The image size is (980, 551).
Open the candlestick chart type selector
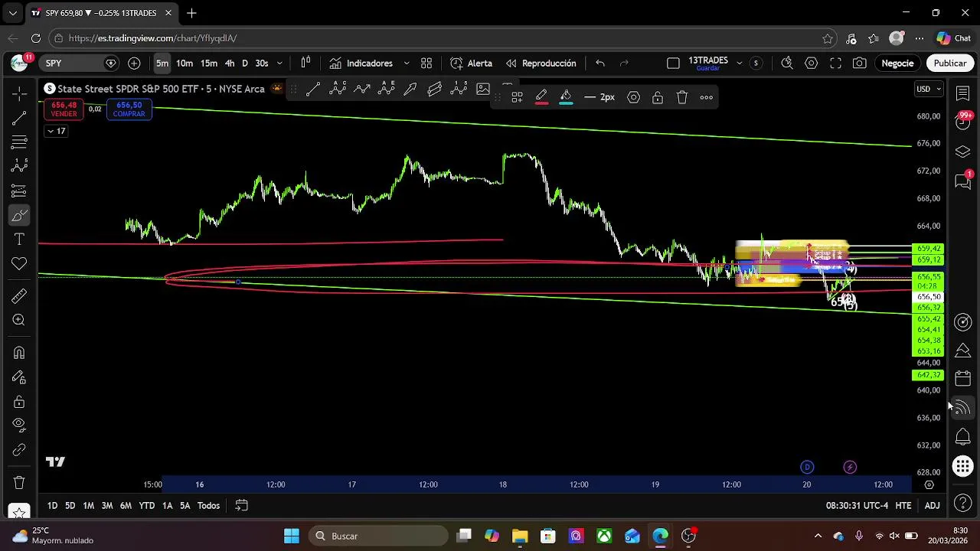click(305, 64)
